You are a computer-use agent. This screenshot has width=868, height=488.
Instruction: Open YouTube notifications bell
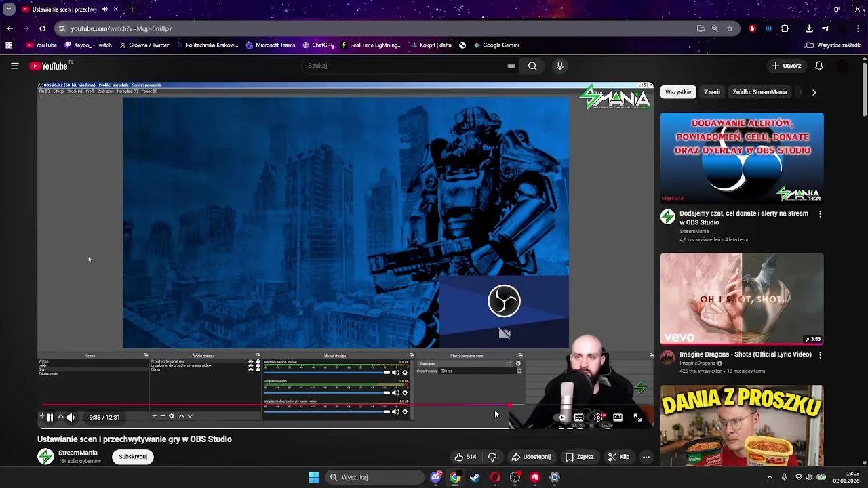click(x=819, y=66)
